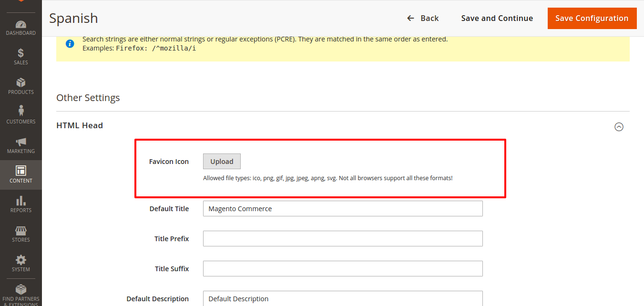The image size is (644, 306).
Task: Select the Stores storefront icon
Action: pos(20,230)
